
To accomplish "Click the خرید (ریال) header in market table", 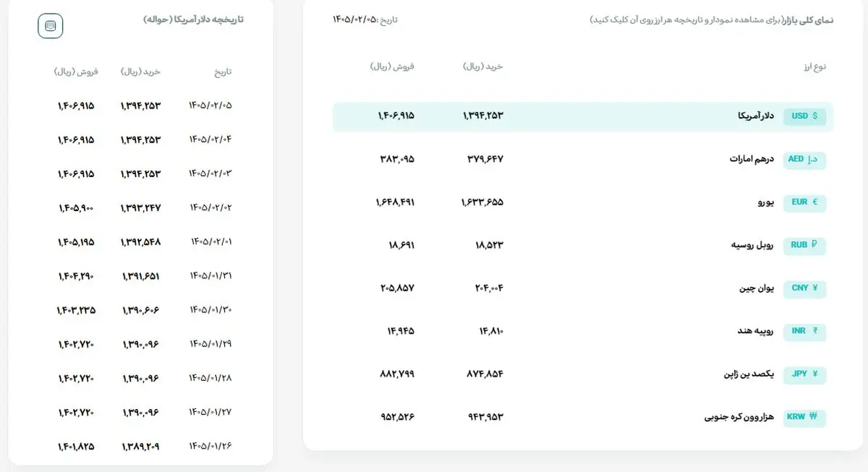I will pyautogui.click(x=482, y=66).
